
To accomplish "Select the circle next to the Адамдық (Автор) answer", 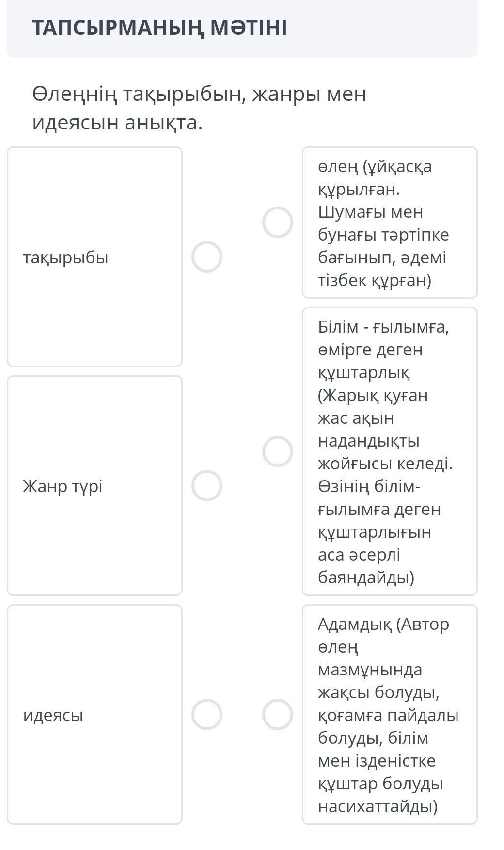I will click(278, 715).
